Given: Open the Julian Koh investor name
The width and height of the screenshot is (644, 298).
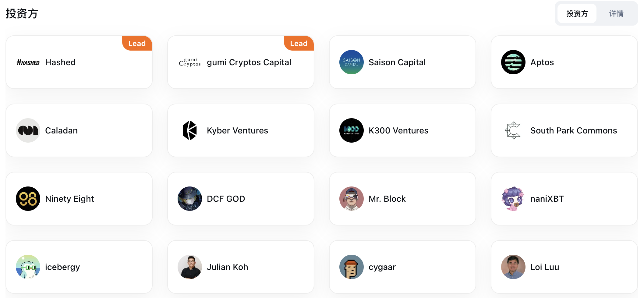Looking at the screenshot, I should click(x=227, y=267).
